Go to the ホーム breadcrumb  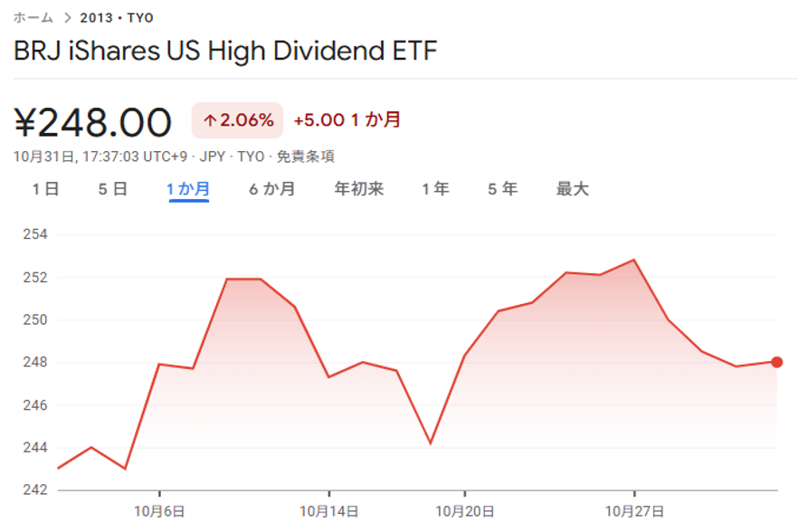(x=33, y=18)
